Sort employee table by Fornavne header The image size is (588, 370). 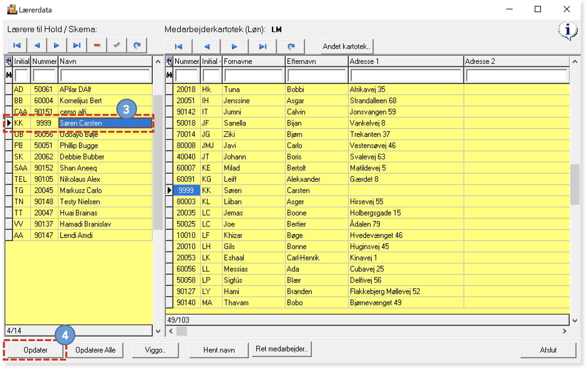point(253,61)
